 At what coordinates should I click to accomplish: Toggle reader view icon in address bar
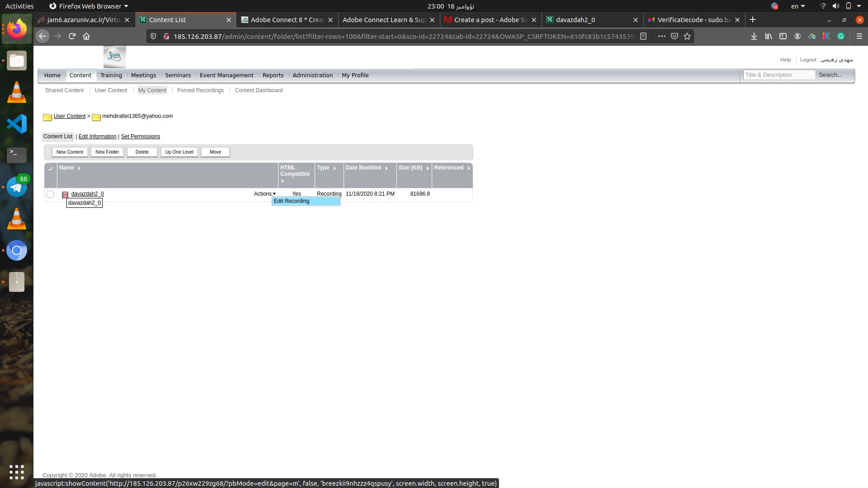coord(643,36)
